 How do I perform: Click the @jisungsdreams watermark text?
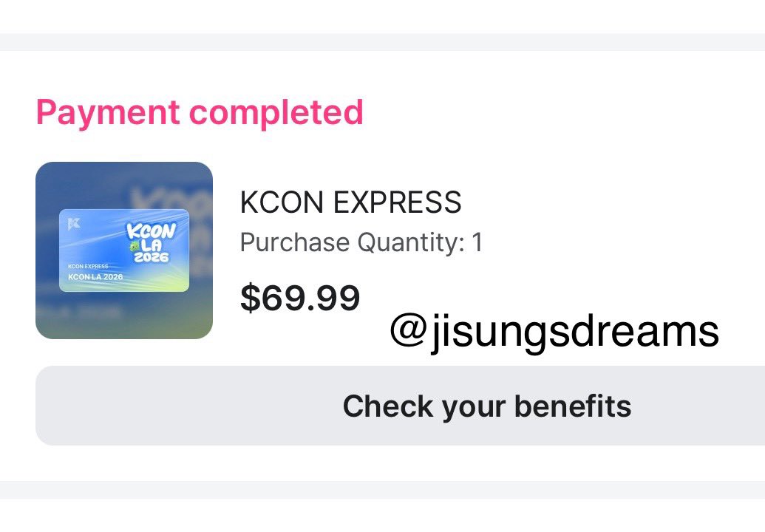pyautogui.click(x=554, y=332)
